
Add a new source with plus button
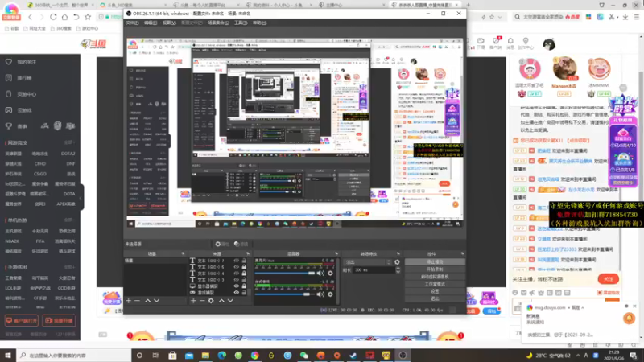pyautogui.click(x=193, y=301)
